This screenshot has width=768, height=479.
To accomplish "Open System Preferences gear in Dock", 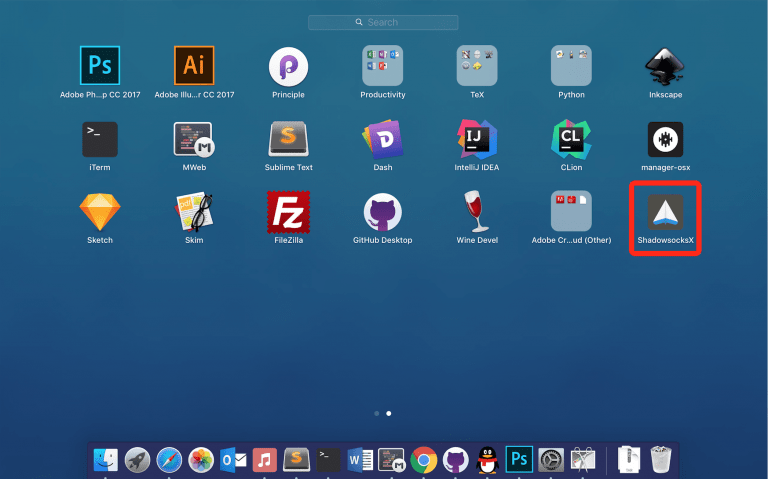I will (551, 460).
